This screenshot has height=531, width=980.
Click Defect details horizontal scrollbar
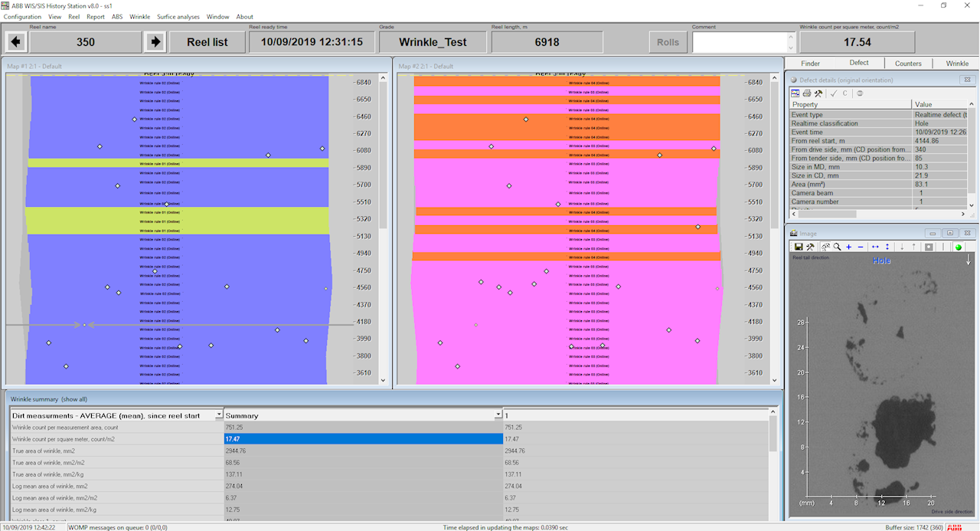(877, 213)
